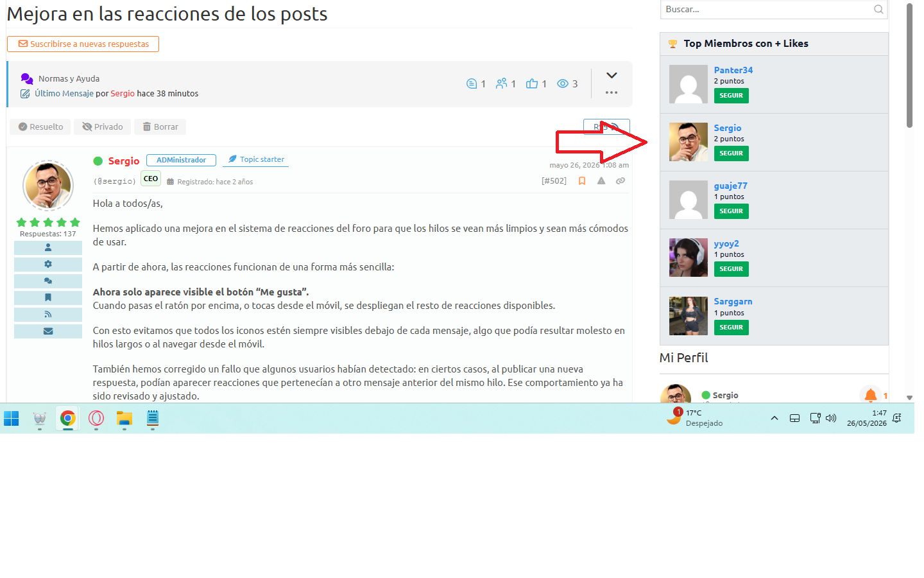The image size is (924, 578).
Task: Toggle following Panter34 with SEGUIR
Action: point(731,96)
